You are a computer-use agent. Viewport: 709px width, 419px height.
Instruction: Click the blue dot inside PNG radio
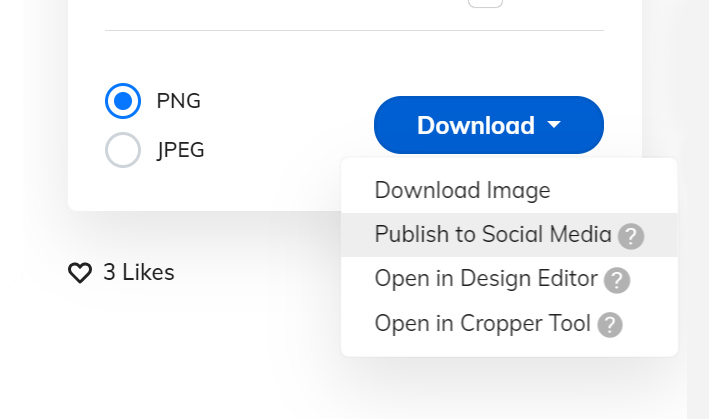(123, 101)
